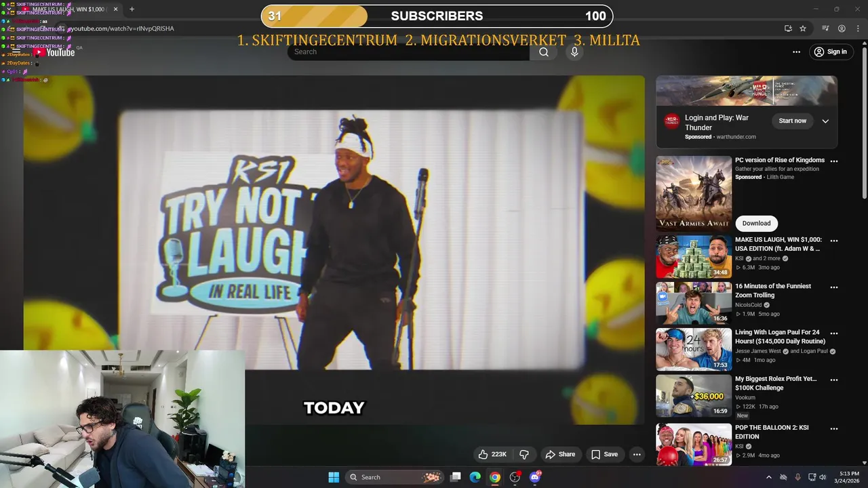Install app icon in address bar
This screenshot has width=868, height=488.
pos(788,28)
